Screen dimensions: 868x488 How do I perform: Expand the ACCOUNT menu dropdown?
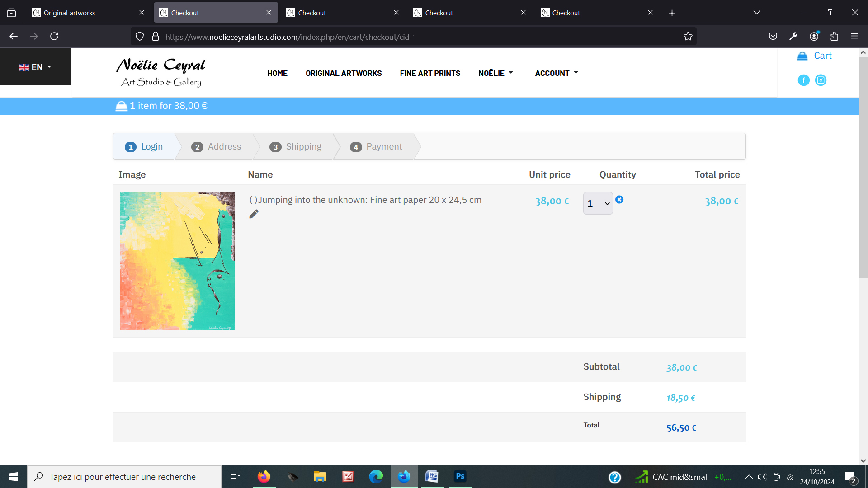coord(556,73)
